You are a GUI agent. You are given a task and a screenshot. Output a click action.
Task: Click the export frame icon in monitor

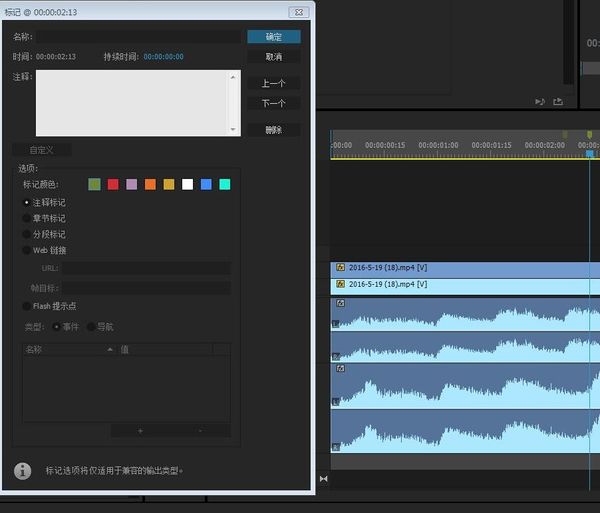[558, 101]
